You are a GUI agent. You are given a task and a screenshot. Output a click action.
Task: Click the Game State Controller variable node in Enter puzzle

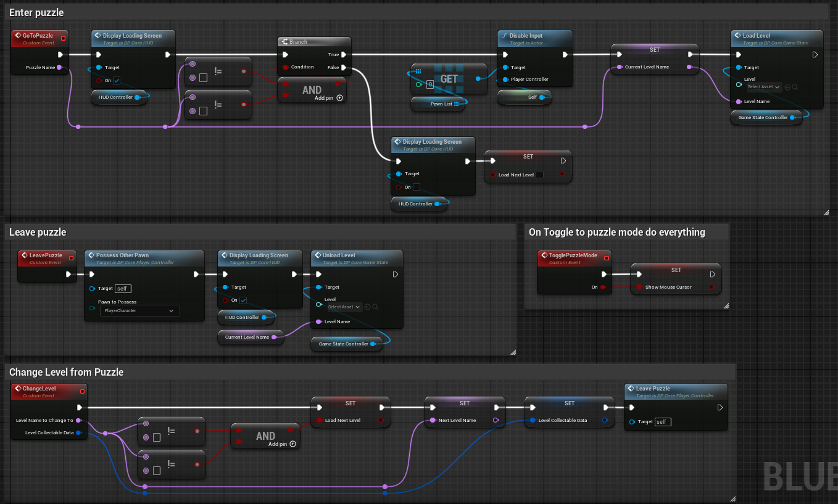[765, 117]
